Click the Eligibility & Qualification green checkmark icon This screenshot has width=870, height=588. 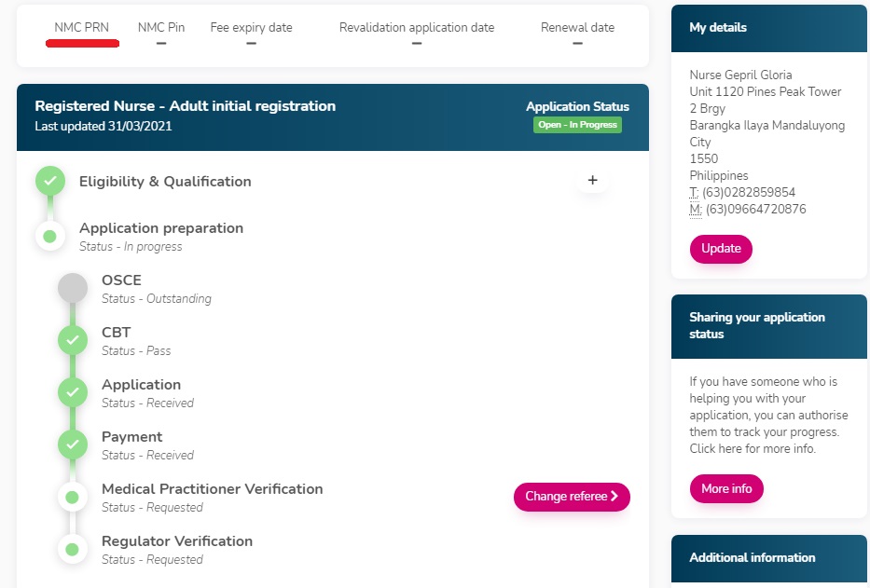[x=50, y=181]
